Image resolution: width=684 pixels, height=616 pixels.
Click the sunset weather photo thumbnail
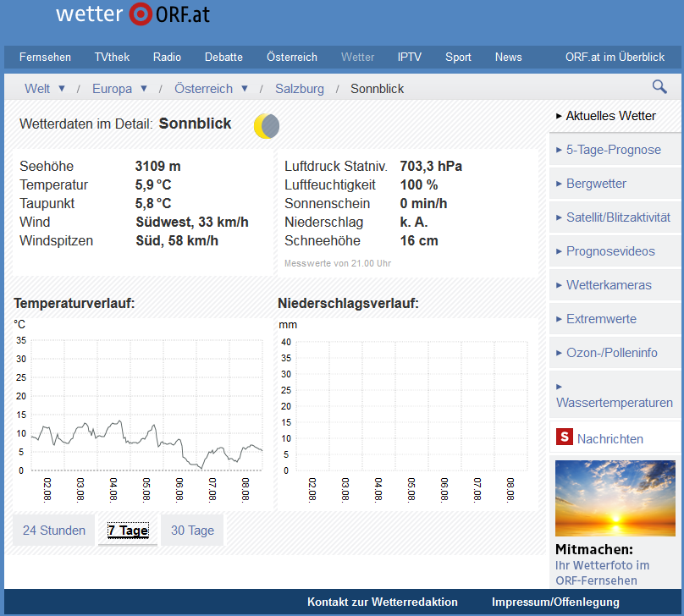pos(615,498)
